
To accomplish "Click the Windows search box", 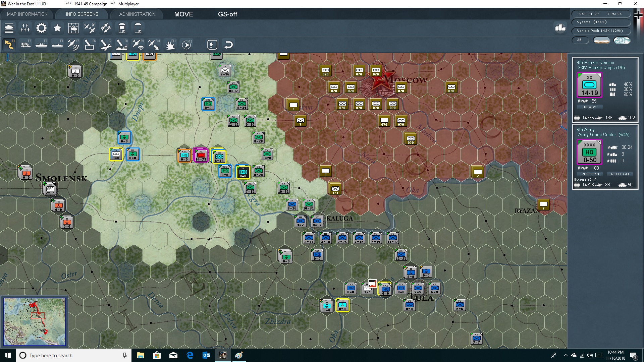I will [x=74, y=355].
